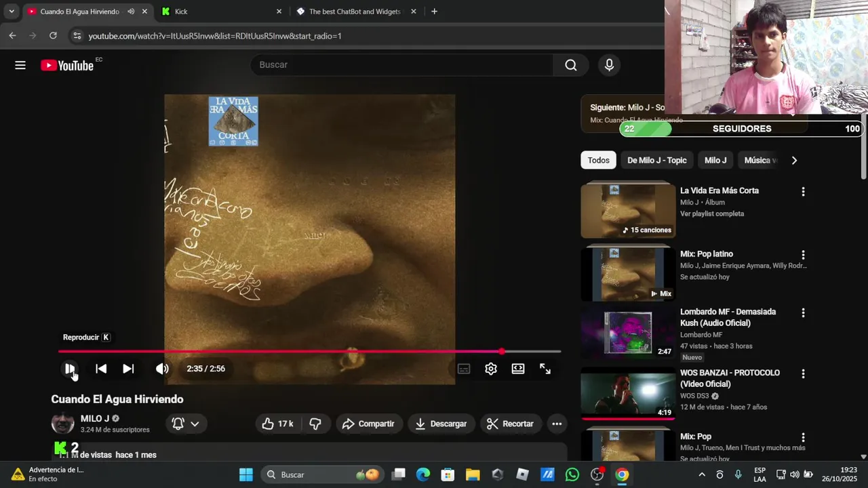
Task: Mute the tab using its audio icon
Action: pyautogui.click(x=130, y=12)
